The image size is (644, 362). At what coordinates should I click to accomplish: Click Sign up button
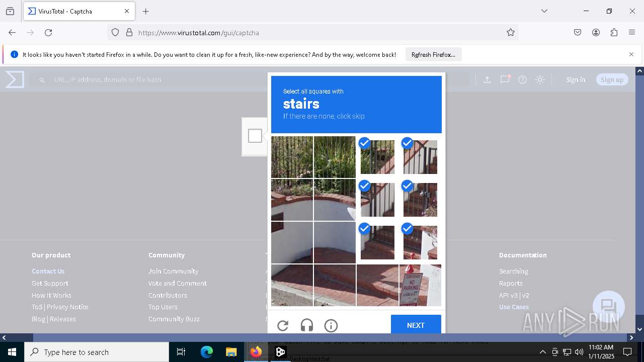tap(612, 79)
